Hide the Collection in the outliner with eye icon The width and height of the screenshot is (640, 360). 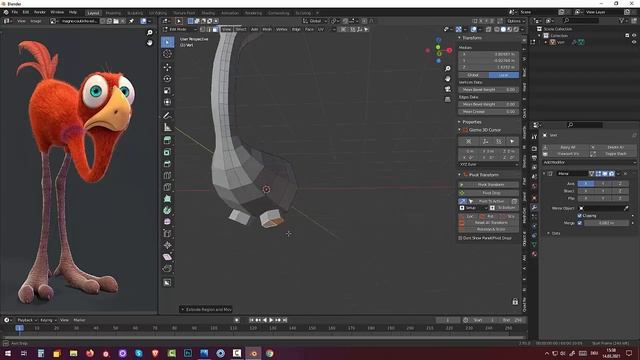(x=634, y=36)
